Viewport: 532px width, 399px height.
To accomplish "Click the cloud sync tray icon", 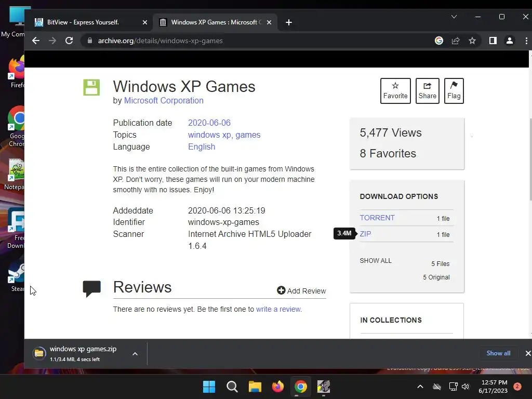I will pos(437,387).
